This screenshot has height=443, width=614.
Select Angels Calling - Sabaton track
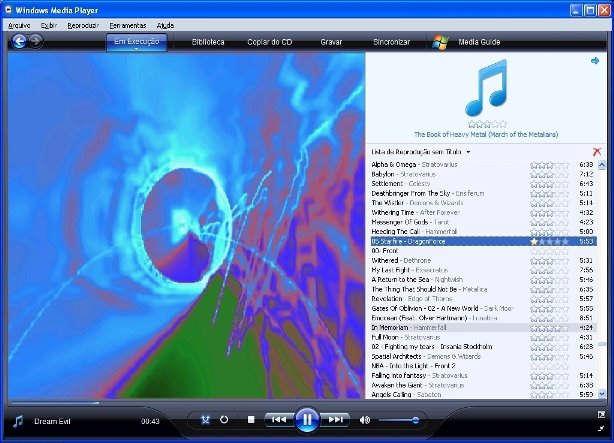(x=484, y=395)
